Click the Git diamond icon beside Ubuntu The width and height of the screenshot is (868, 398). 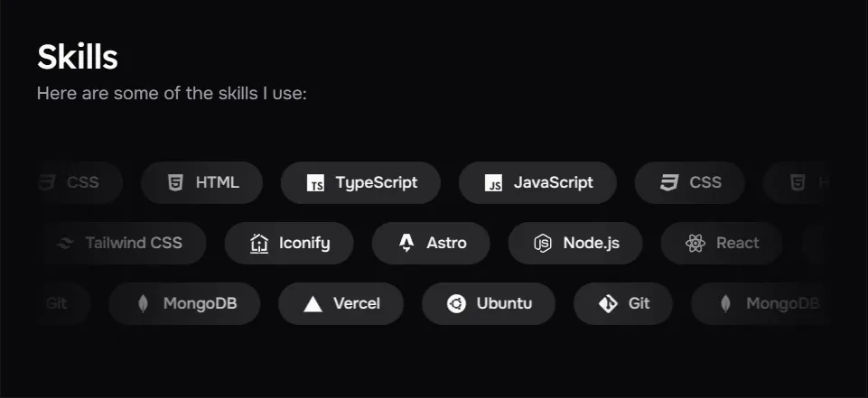click(x=608, y=303)
